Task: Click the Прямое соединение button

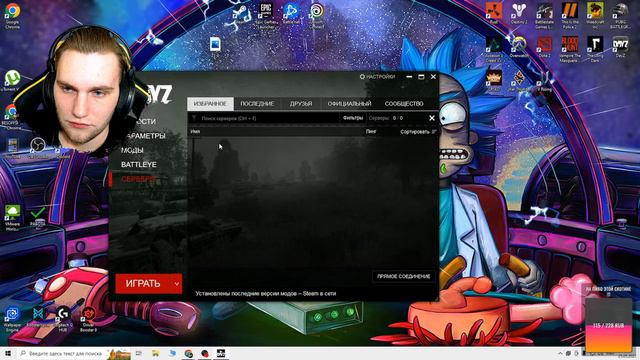Action: 403,276
